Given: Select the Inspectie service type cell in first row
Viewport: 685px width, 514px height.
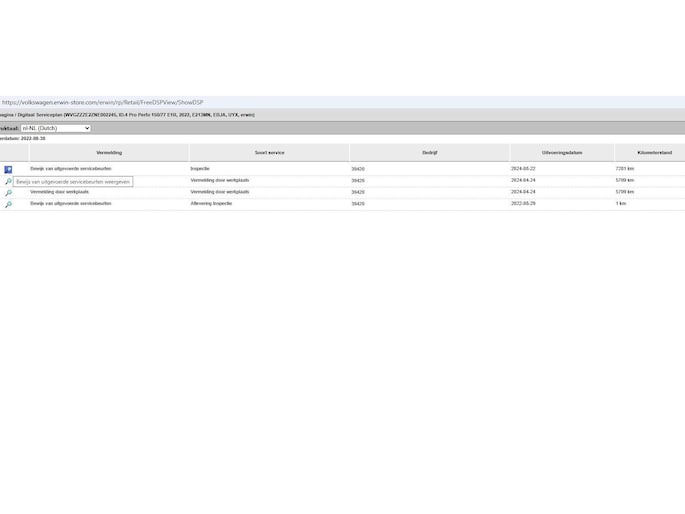Looking at the screenshot, I should coord(200,169).
